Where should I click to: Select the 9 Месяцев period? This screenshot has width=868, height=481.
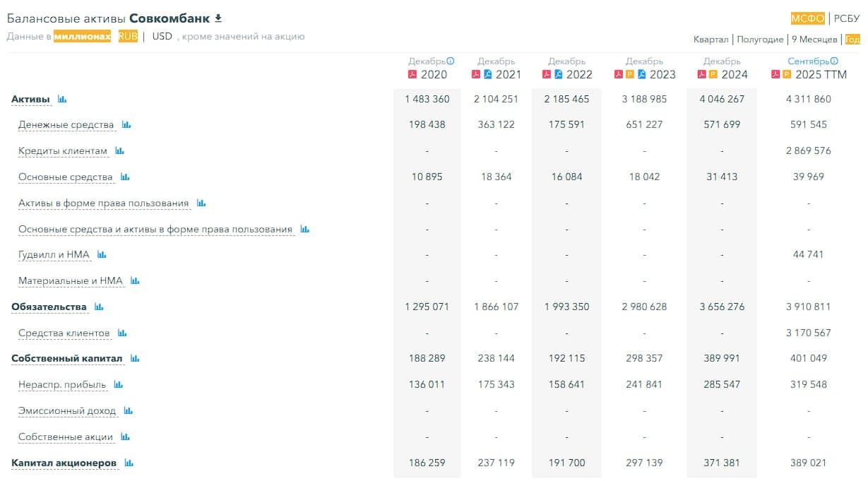(814, 40)
